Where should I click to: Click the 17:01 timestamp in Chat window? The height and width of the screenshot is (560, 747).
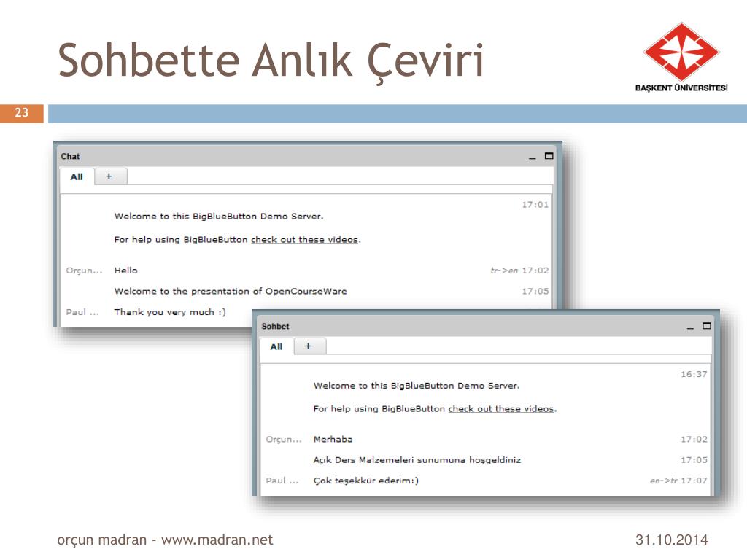535,205
